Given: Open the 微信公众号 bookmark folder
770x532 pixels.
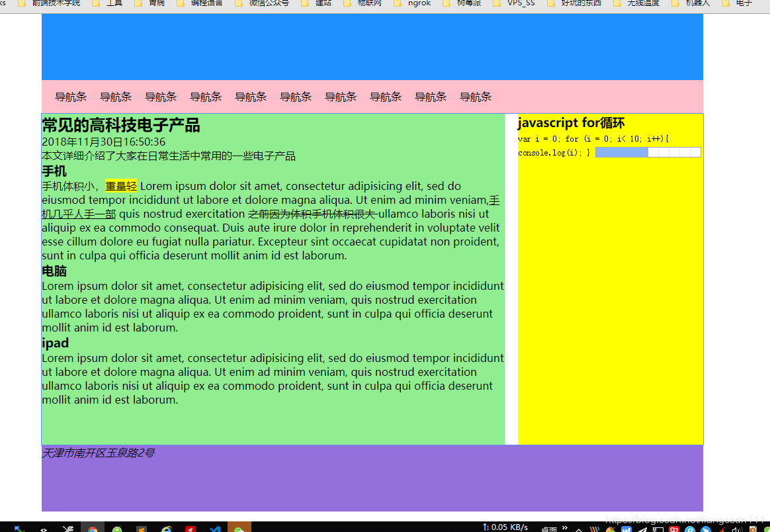Looking at the screenshot, I should tap(262, 3).
